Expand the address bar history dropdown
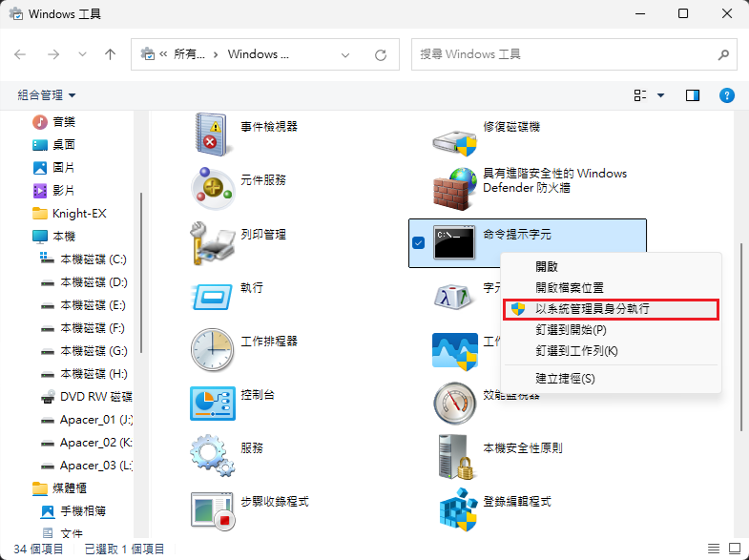Image resolution: width=749 pixels, height=560 pixels. coord(345,55)
